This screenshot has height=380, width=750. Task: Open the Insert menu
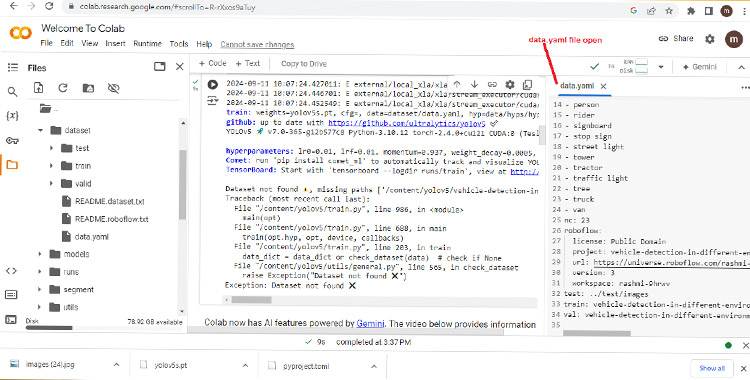115,44
